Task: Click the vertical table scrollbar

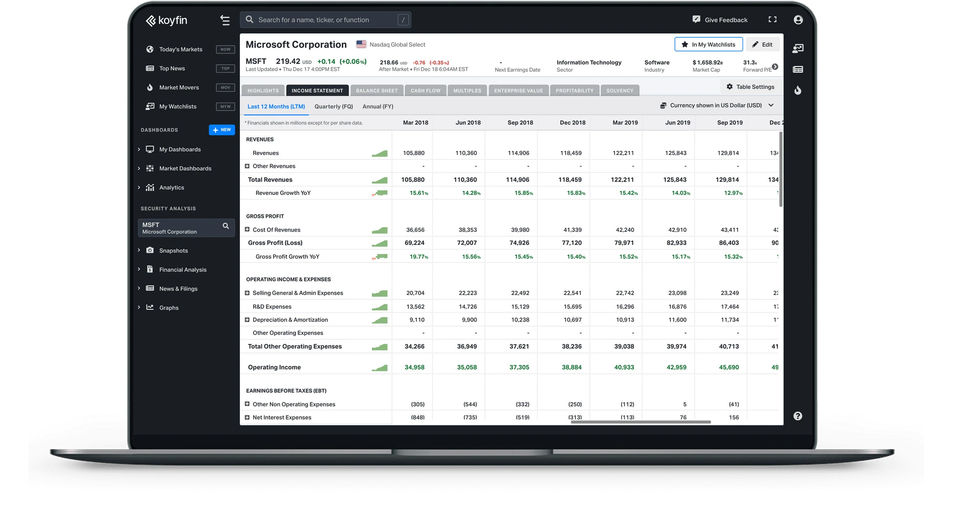Action: coord(781,169)
